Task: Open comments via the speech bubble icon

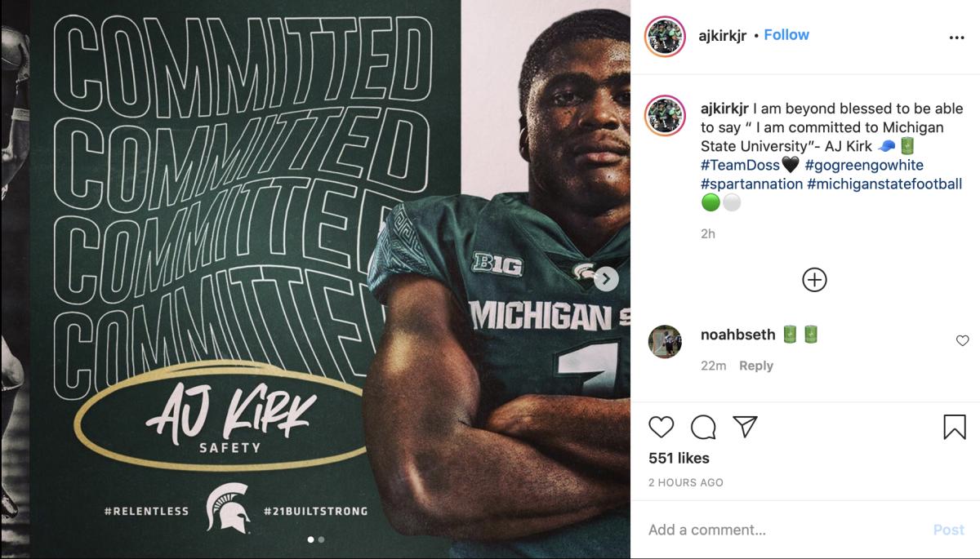Action: coord(703,427)
